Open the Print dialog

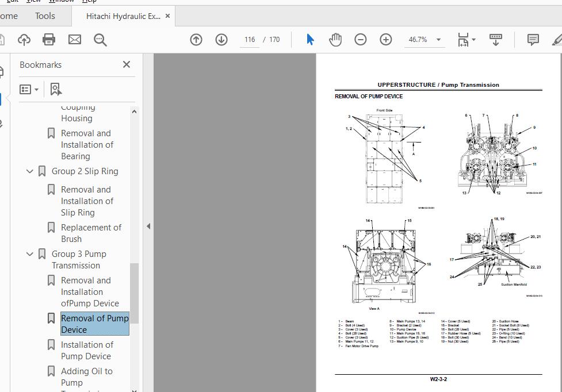[49, 40]
